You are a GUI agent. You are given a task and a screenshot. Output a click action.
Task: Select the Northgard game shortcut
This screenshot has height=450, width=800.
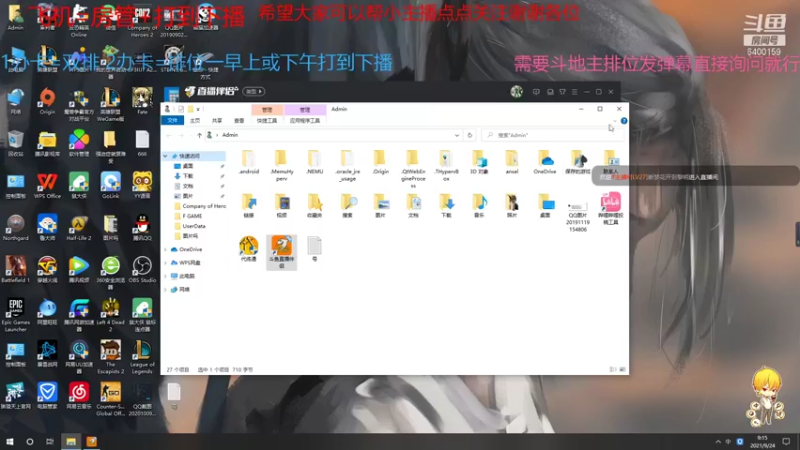(x=15, y=228)
